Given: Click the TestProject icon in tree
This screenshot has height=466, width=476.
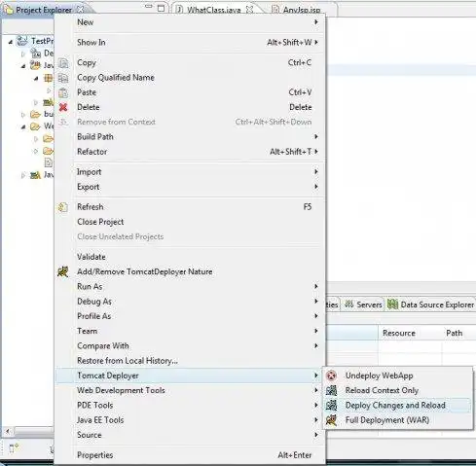Looking at the screenshot, I should 22,41.
